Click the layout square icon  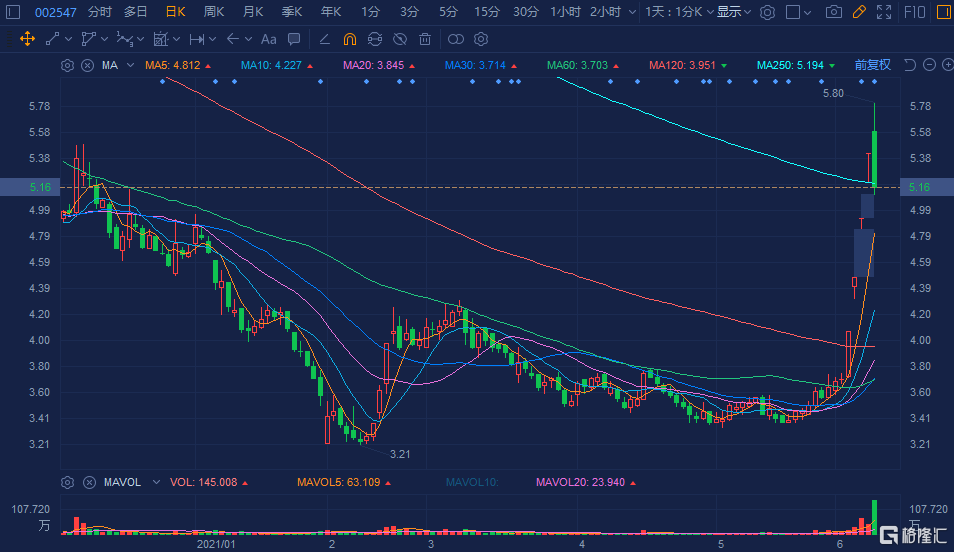tap(793, 12)
